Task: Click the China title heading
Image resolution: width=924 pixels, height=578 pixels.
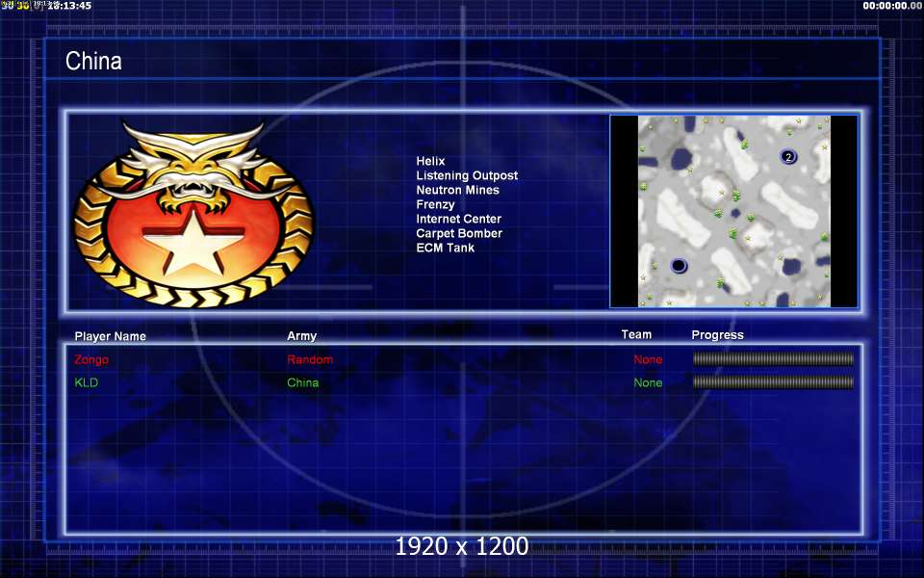Action: (93, 61)
